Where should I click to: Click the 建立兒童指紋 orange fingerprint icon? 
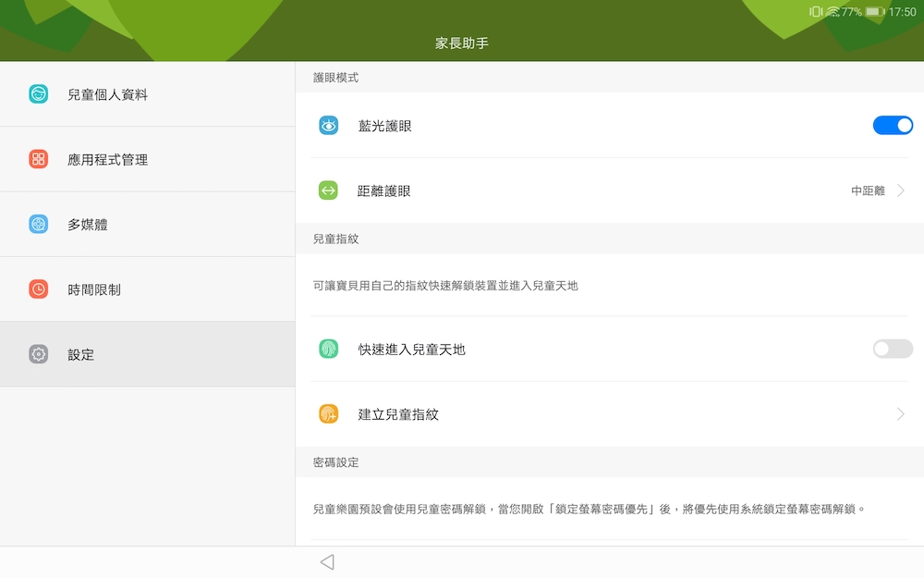329,414
